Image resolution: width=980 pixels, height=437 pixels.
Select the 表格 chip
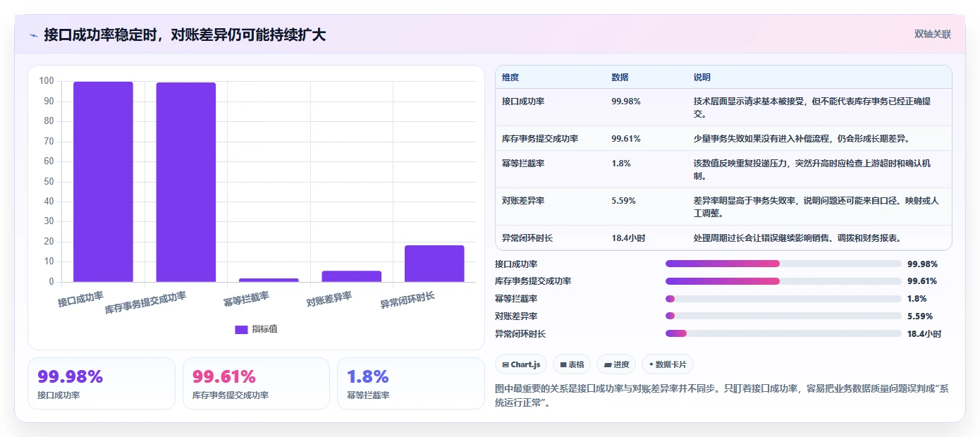572,364
